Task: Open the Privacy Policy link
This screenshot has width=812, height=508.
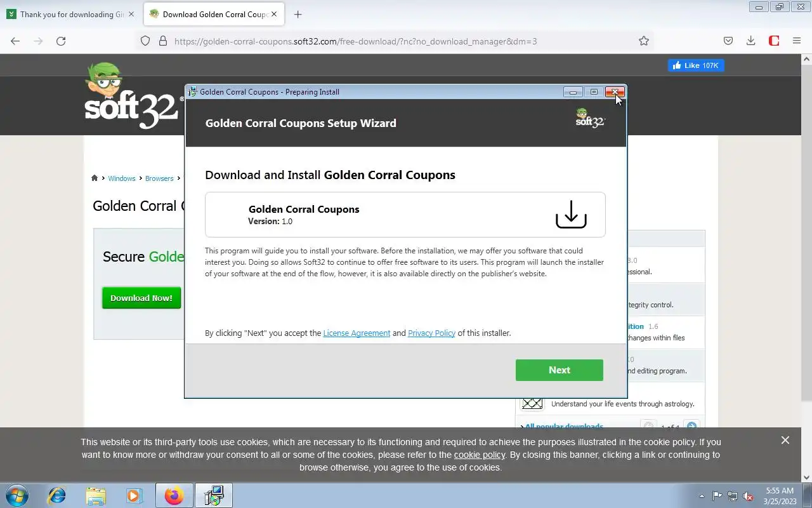Action: 431,333
